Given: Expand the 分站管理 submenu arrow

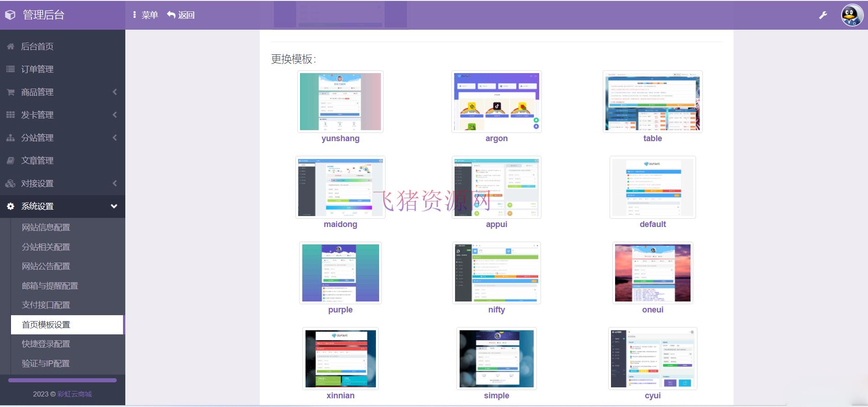Looking at the screenshot, I should coord(114,137).
